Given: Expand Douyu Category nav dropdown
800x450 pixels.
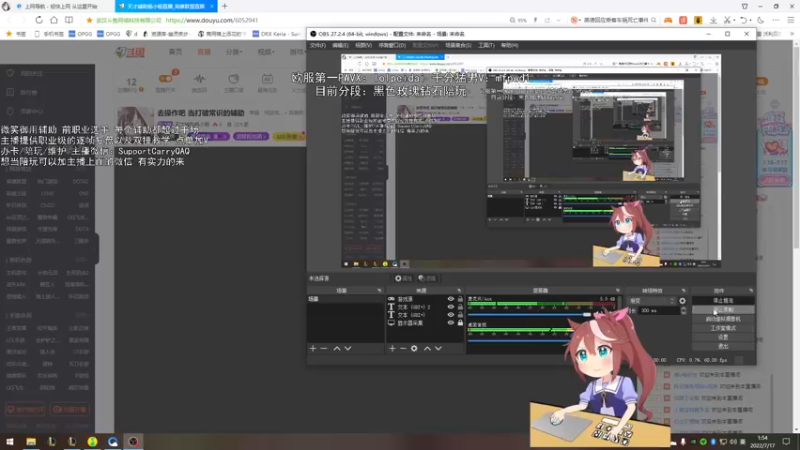Looking at the screenshot, I should pyautogui.click(x=234, y=52).
